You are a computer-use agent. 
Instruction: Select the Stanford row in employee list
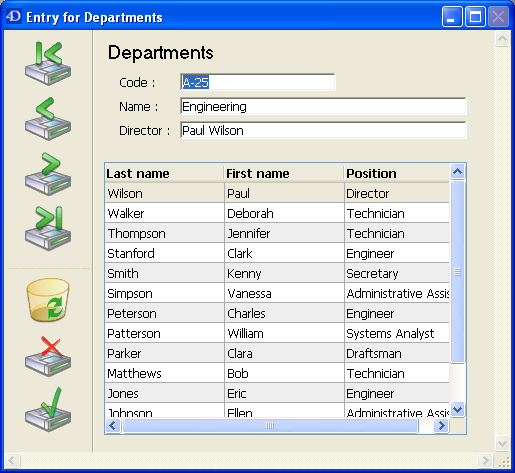click(277, 253)
